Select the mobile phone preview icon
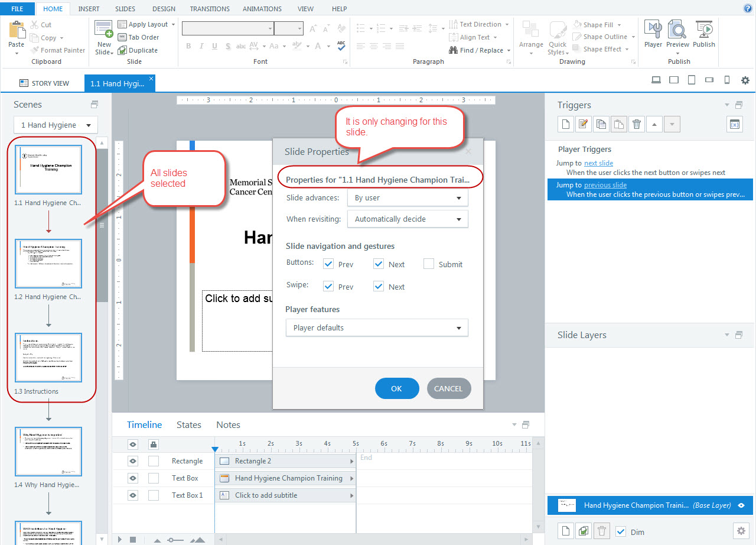 [727, 80]
